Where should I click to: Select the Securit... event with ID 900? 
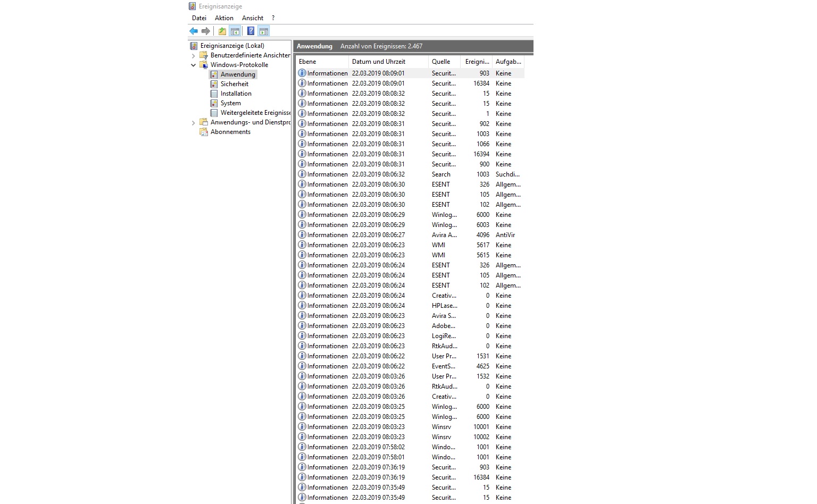click(x=410, y=164)
